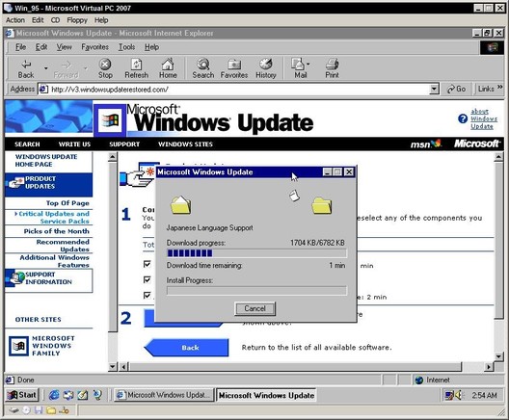
Task: Switch to the 'Microsoft Windows Updat...' taskbar button
Action: pos(164,395)
